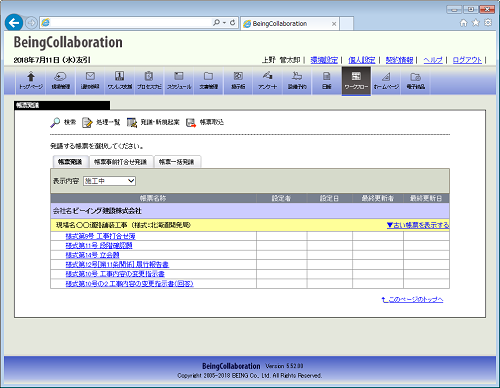500x388 pixels.
Task: Click このページのトップへ link
Action: [412, 300]
